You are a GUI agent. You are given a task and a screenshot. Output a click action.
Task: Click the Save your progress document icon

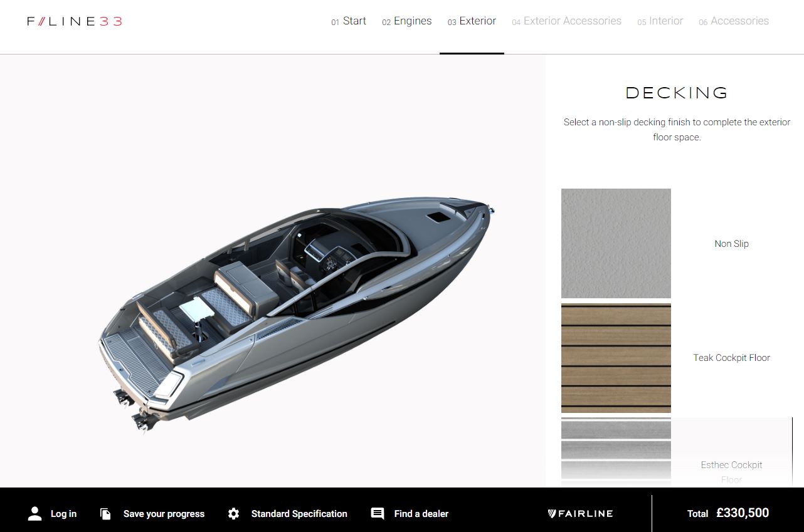[x=105, y=514]
